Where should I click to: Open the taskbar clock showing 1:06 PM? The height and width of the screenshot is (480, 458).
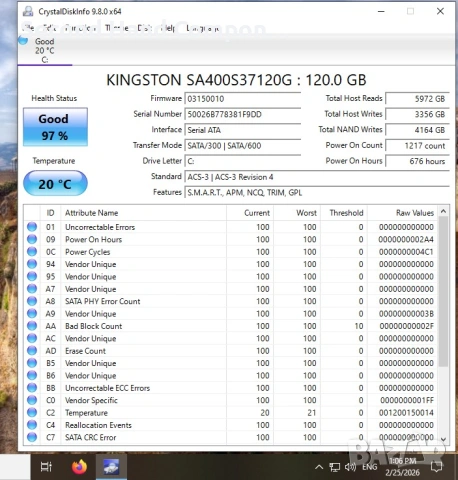pos(403,467)
